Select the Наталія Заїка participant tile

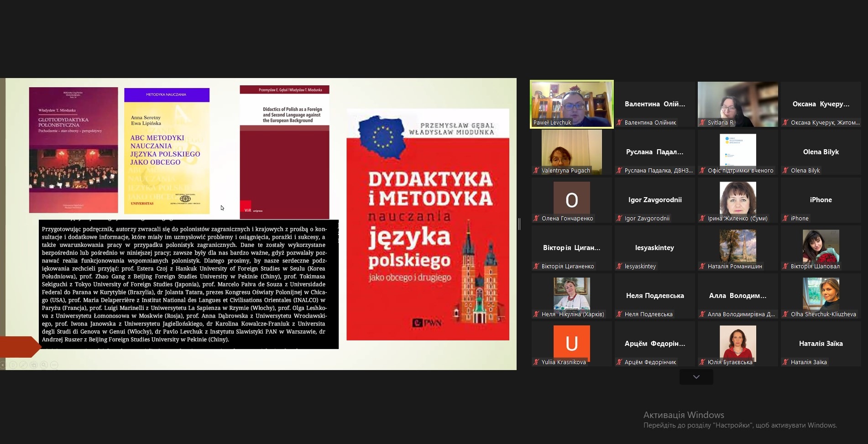(x=821, y=344)
